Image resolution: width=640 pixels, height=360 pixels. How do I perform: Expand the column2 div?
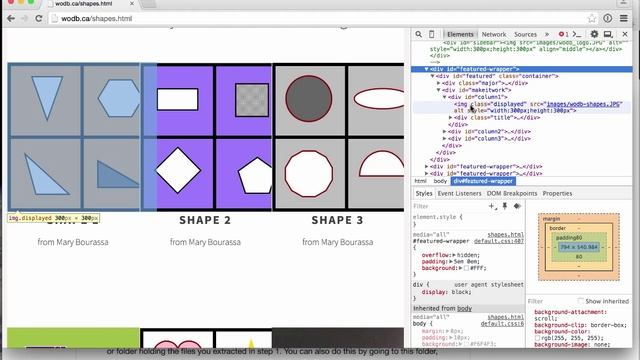[445, 132]
